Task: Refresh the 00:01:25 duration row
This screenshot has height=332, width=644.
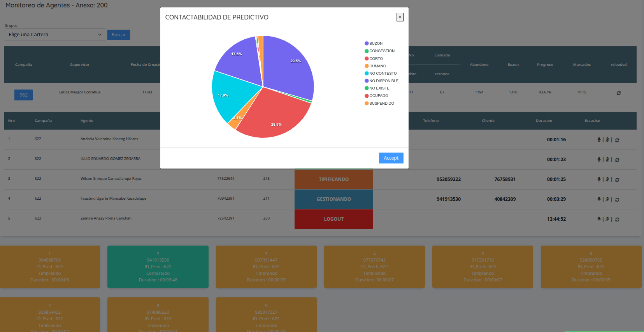Action: [617, 180]
